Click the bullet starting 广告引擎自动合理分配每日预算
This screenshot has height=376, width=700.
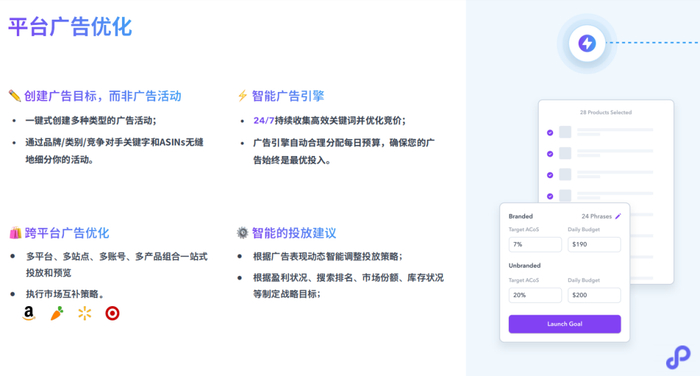(344, 151)
